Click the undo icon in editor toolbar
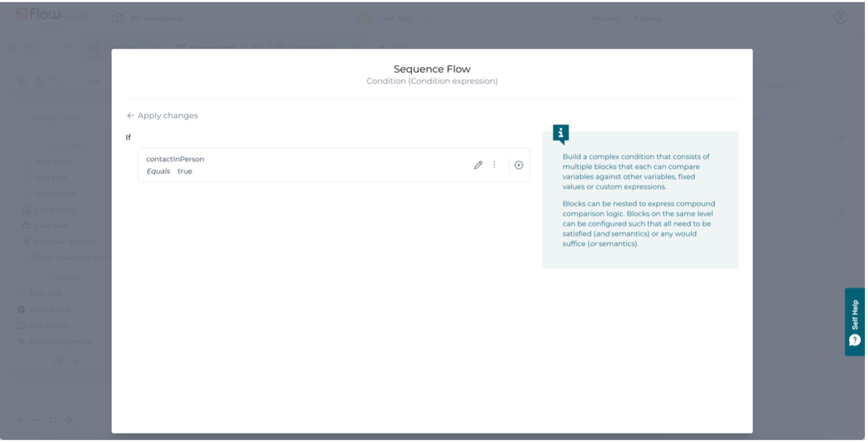The image size is (868, 442). [56, 81]
